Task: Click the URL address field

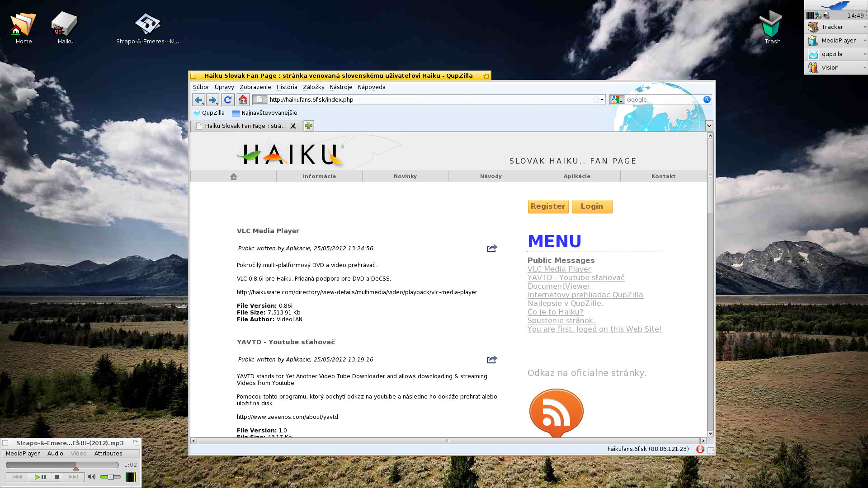Action: pos(429,100)
